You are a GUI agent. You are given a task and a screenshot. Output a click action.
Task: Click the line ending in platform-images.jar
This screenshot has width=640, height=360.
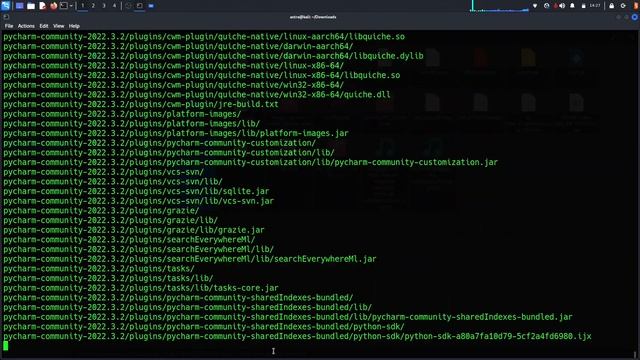click(x=176, y=133)
